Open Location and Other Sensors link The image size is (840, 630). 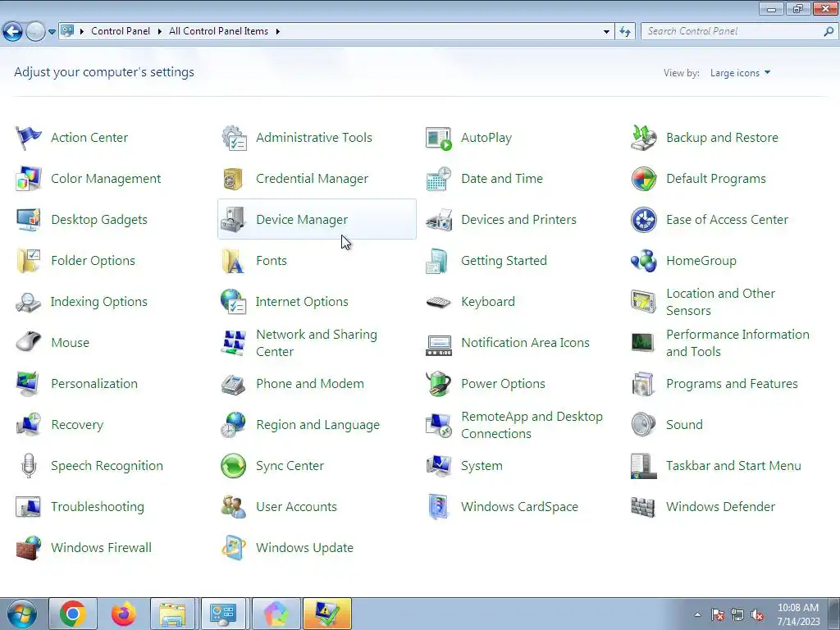point(720,302)
